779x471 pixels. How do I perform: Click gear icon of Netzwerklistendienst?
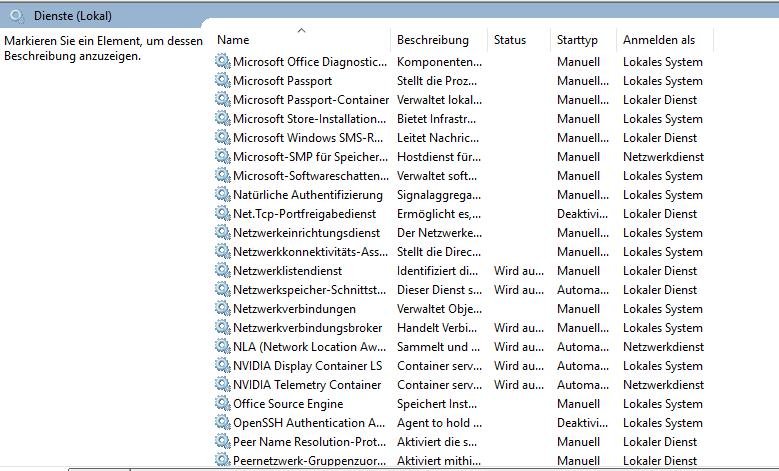[x=223, y=271]
